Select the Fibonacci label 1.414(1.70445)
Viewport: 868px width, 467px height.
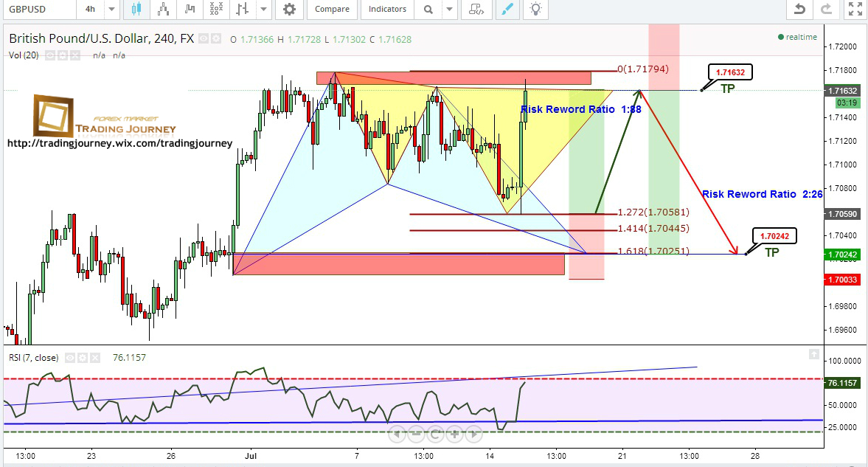click(653, 228)
